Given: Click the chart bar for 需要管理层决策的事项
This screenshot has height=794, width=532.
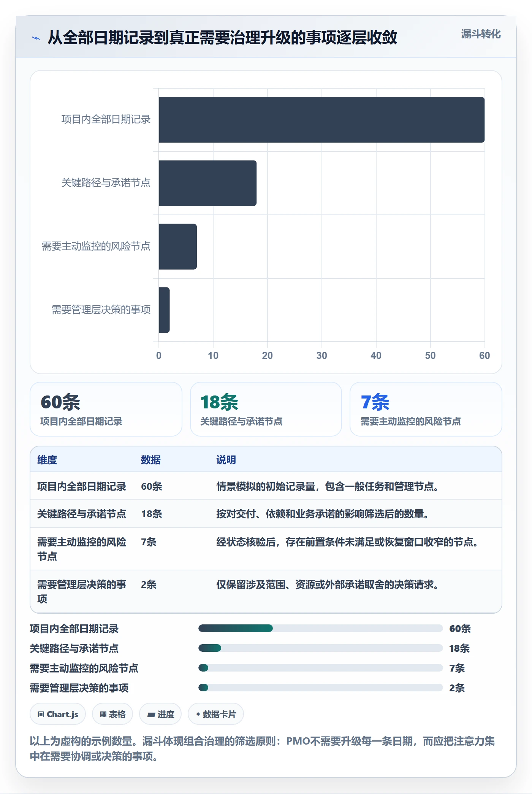Looking at the screenshot, I should point(164,310).
